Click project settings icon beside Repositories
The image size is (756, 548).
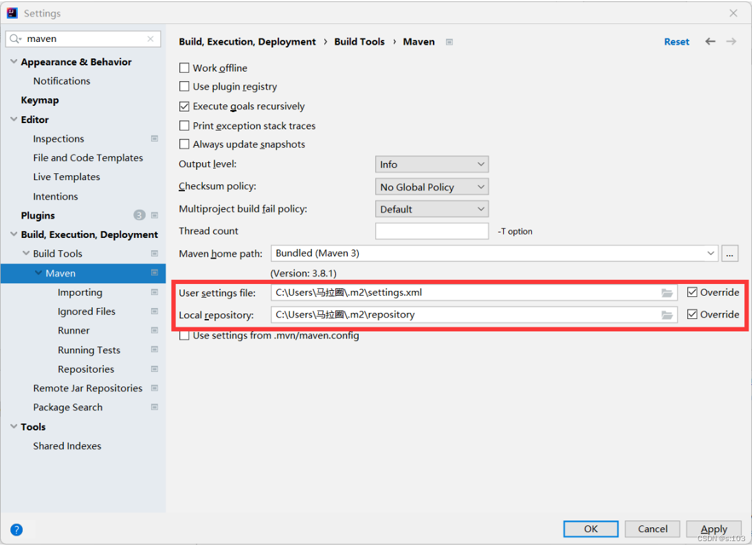coord(155,371)
